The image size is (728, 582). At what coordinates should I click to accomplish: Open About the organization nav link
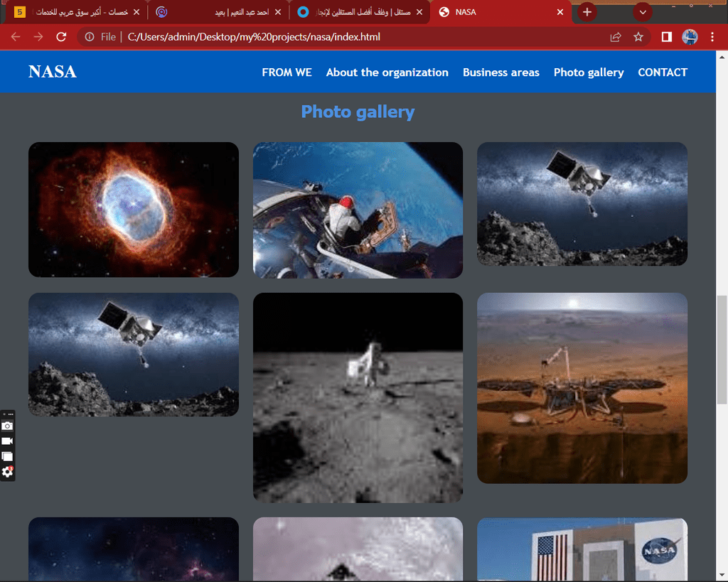(x=387, y=72)
